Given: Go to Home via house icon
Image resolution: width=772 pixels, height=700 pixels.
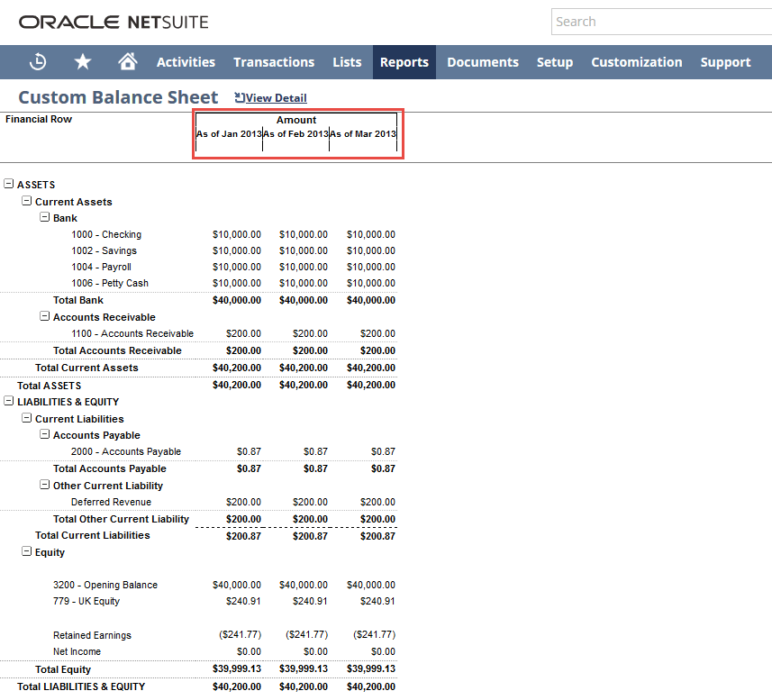Looking at the screenshot, I should click(x=128, y=61).
